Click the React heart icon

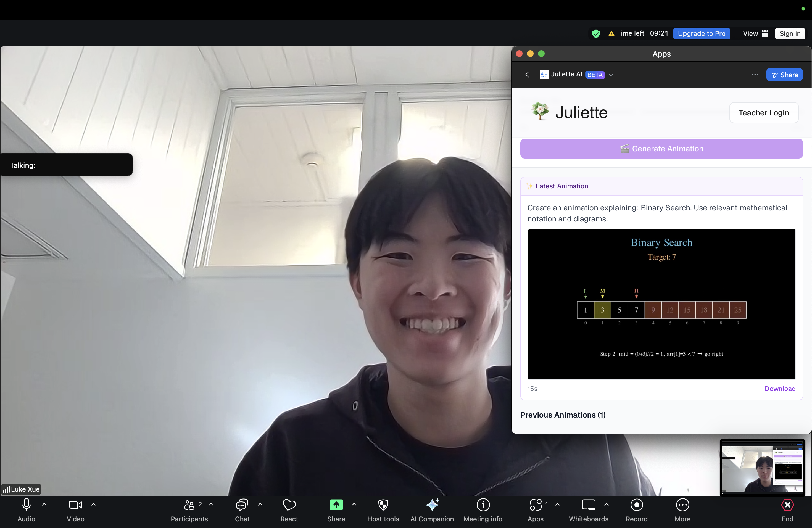289,505
